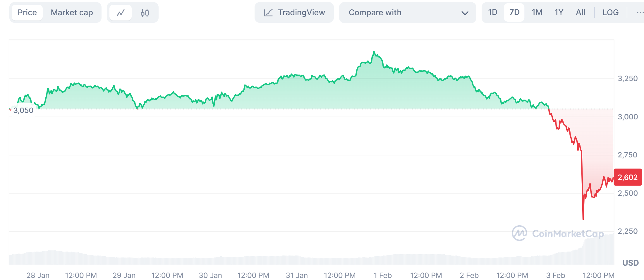Show the 1Y time range
The height and width of the screenshot is (280, 644).
tap(559, 12)
